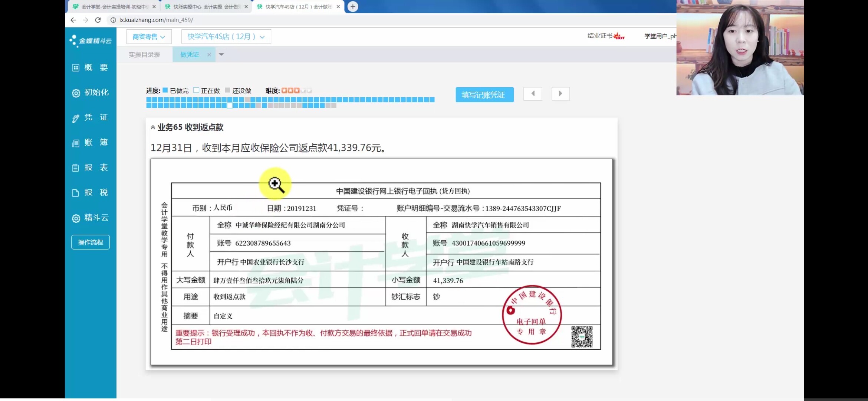Open 精斗云 section in the sidebar

pos(90,218)
